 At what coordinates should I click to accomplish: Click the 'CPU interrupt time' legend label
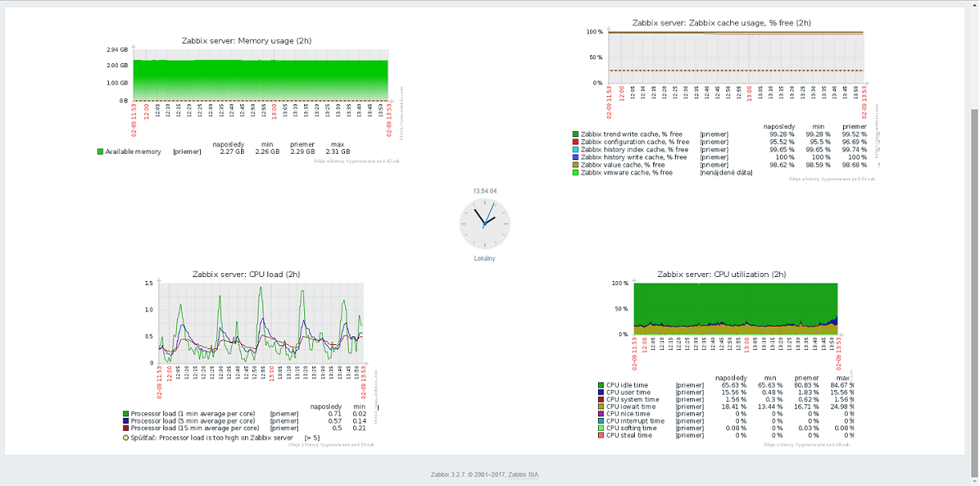pos(635,421)
